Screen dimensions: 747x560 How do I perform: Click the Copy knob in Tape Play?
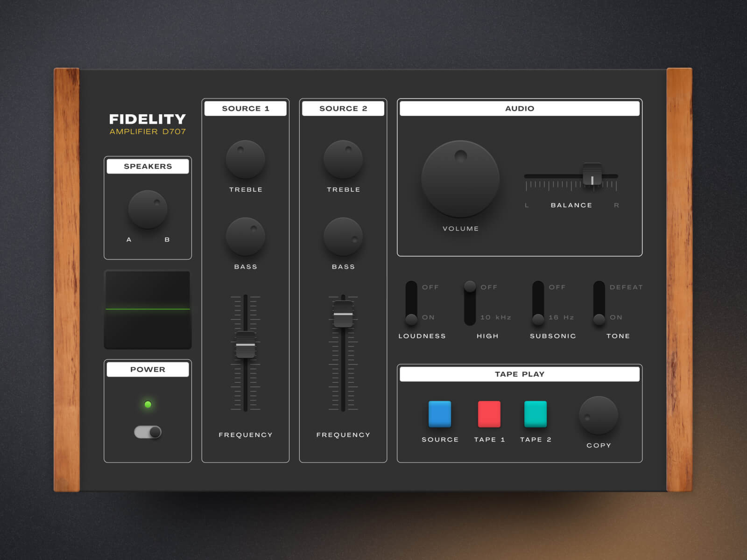click(598, 415)
